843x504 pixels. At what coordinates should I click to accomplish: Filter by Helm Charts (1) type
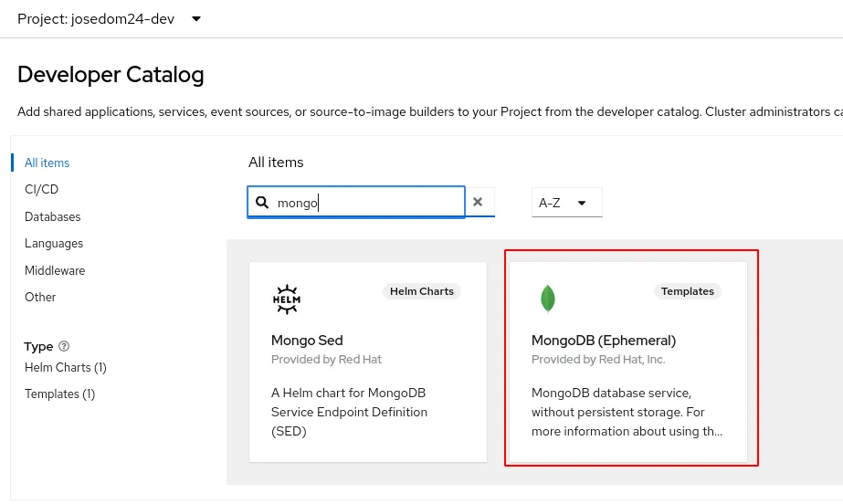point(66,368)
